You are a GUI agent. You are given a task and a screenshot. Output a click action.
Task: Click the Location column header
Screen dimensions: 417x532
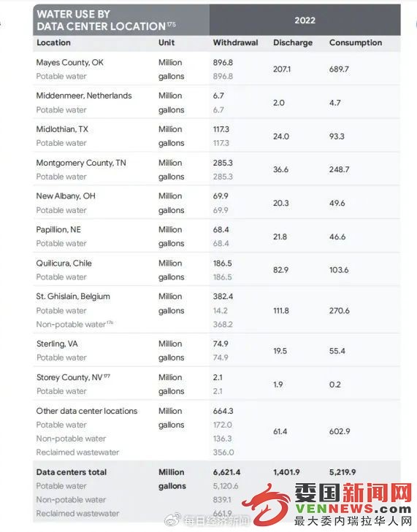tap(53, 43)
